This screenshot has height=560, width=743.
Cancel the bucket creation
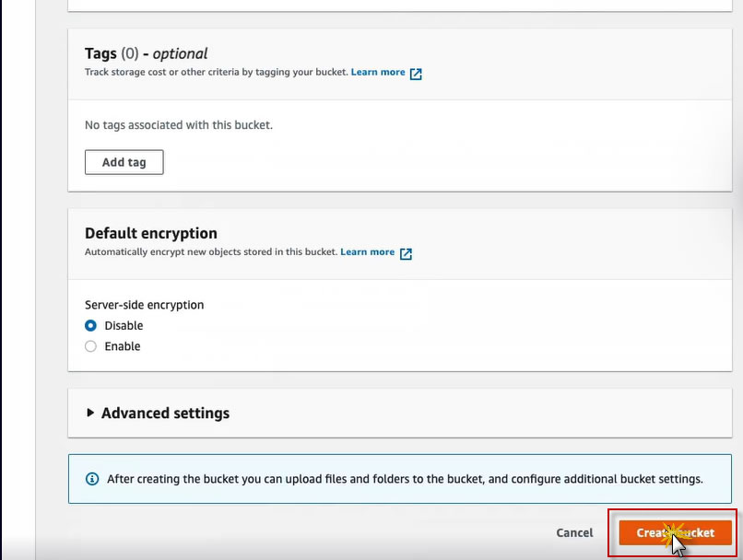pyautogui.click(x=574, y=532)
